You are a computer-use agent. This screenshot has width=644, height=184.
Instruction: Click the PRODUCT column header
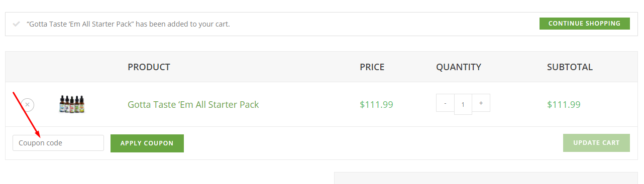pos(149,67)
